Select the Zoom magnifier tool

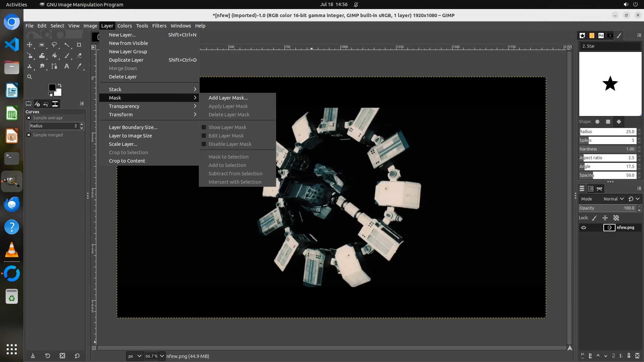pos(30,77)
